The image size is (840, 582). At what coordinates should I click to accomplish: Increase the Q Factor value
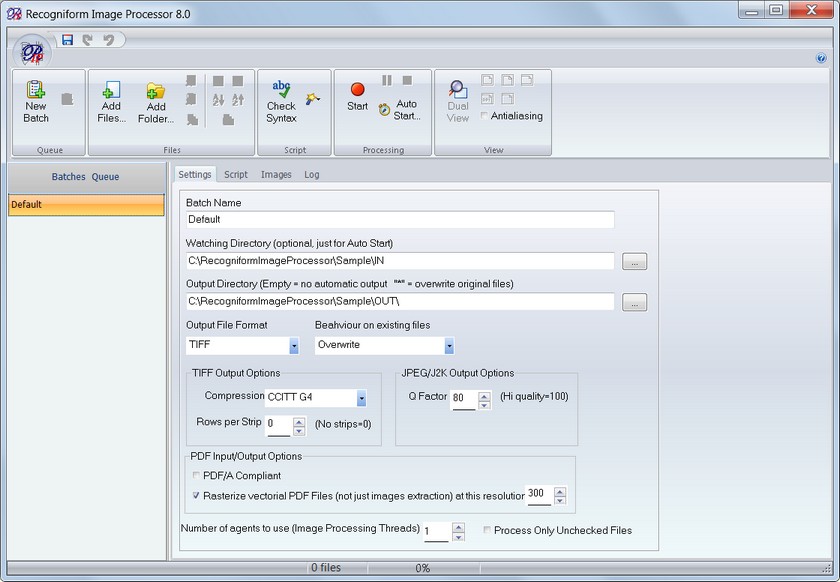click(484, 397)
